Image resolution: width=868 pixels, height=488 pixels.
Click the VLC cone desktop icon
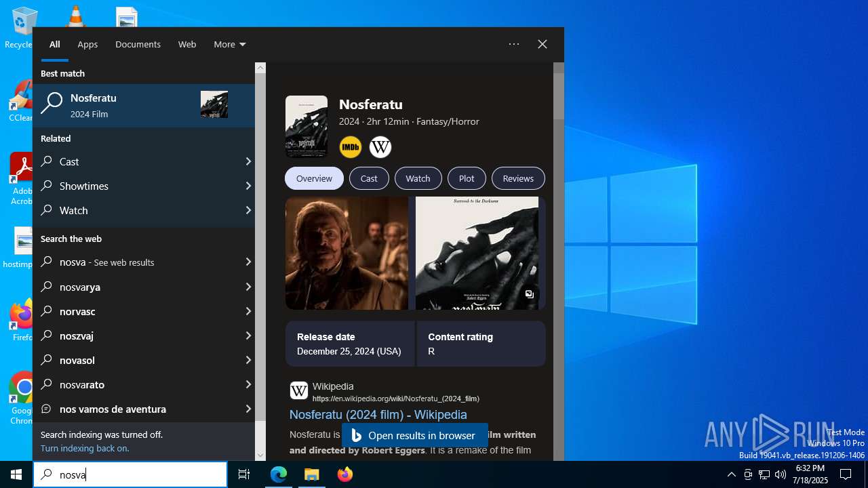[x=75, y=16]
